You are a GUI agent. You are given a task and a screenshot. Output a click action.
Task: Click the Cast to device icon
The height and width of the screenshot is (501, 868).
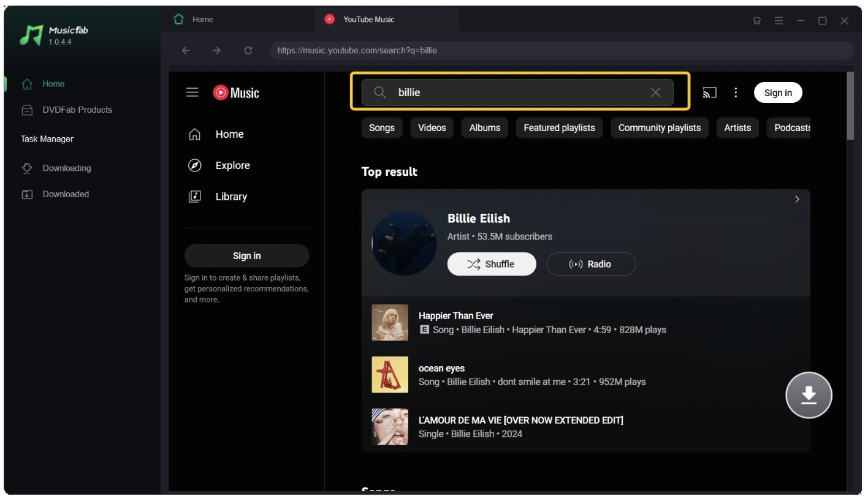click(x=709, y=92)
